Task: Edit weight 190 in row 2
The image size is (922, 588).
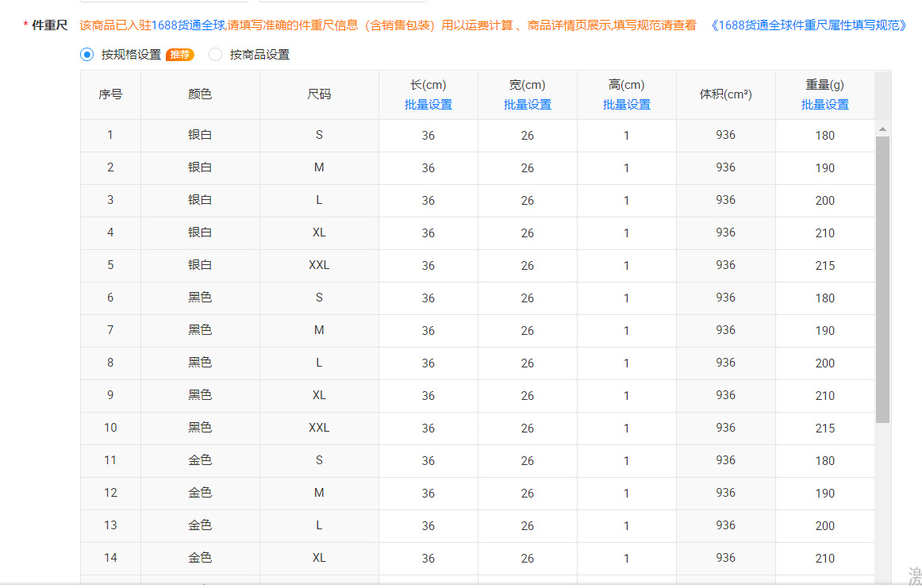Action: tap(824, 168)
